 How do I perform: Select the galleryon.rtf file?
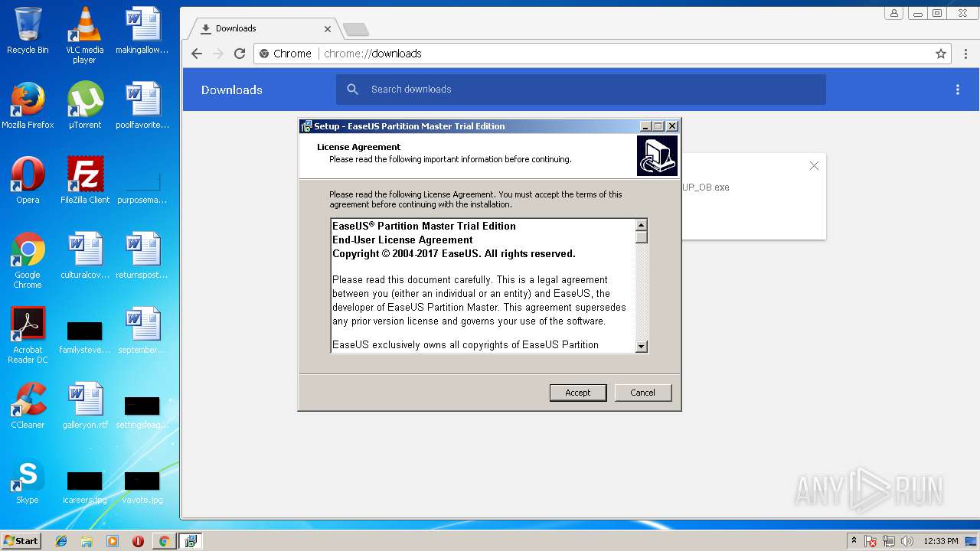tap(85, 406)
